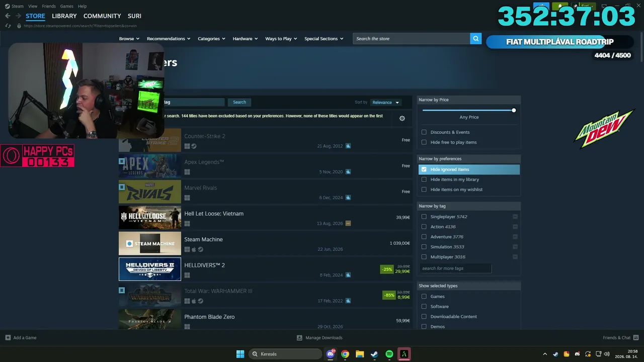The image size is (644, 362).
Task: Go back with the Steam back arrow
Action: [8, 16]
